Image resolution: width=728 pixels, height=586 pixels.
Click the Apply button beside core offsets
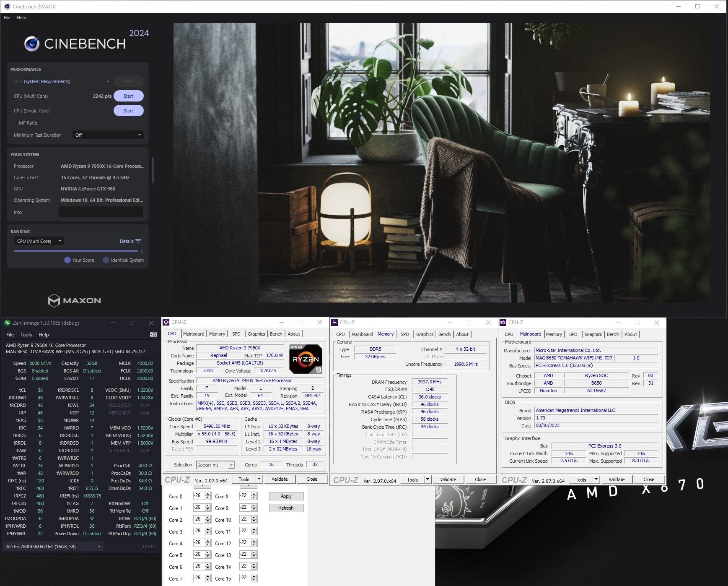[286, 496]
